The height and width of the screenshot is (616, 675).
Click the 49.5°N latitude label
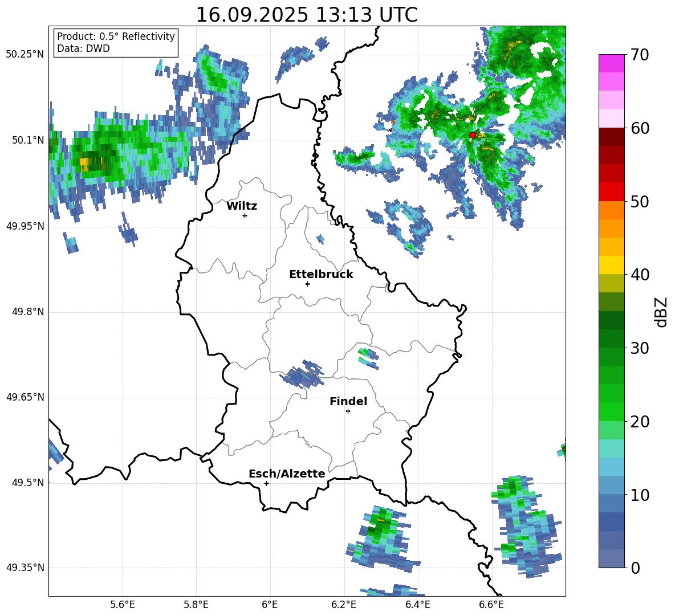pyautogui.click(x=29, y=483)
